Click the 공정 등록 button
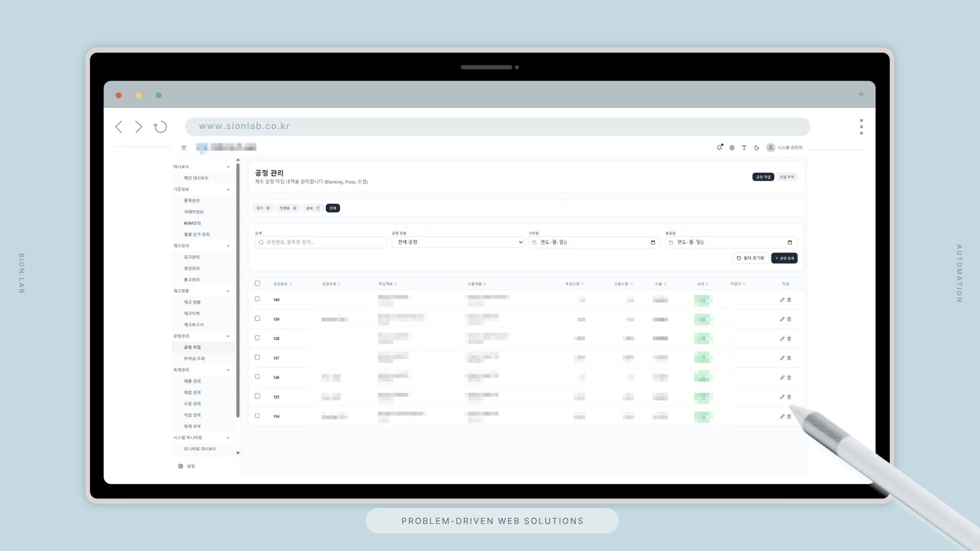This screenshot has width=980, height=551. pos(784,258)
